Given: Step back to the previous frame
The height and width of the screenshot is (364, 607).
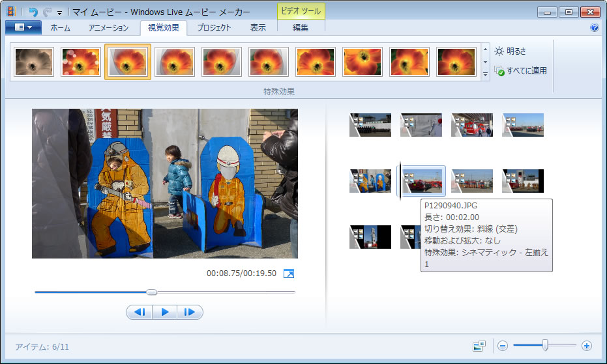Looking at the screenshot, I should (x=140, y=313).
